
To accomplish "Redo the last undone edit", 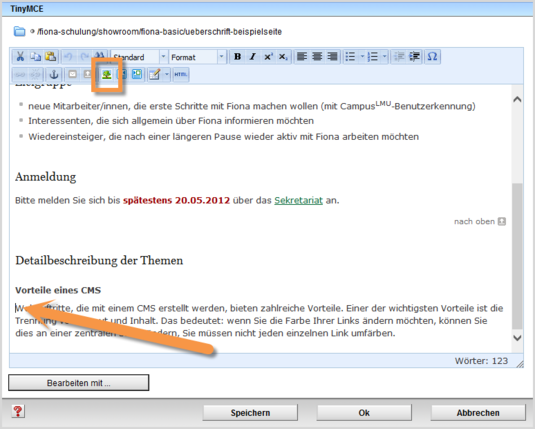I will tap(84, 57).
